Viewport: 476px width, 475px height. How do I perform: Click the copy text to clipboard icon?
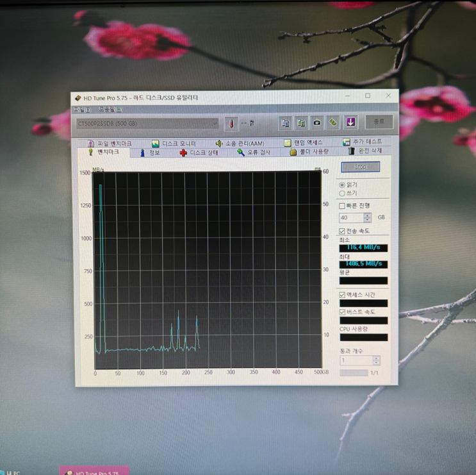tap(285, 123)
